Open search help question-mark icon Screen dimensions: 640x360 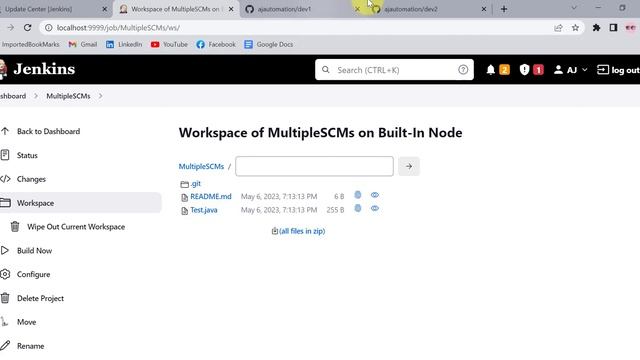point(463,70)
